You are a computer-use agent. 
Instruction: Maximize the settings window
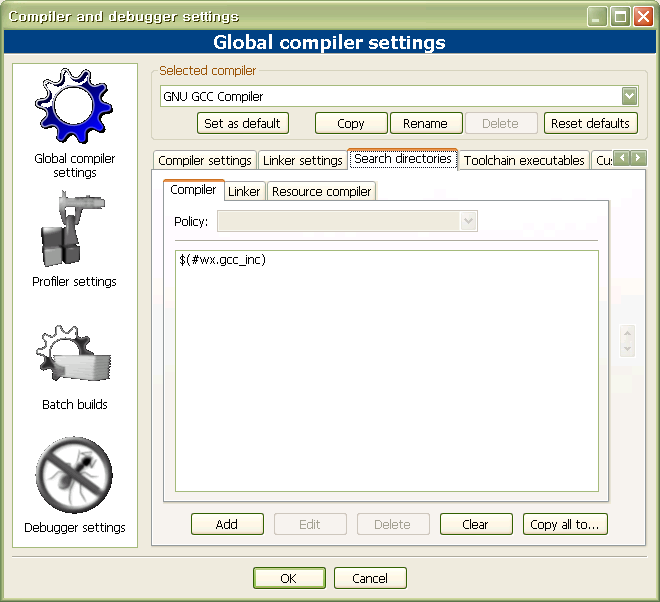pyautogui.click(x=620, y=17)
